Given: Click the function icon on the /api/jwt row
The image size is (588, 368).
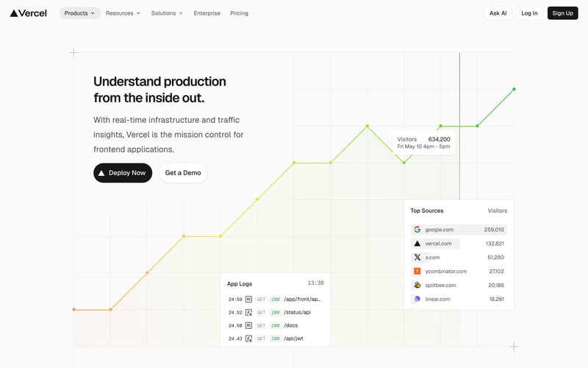Looking at the screenshot, I should [248, 339].
